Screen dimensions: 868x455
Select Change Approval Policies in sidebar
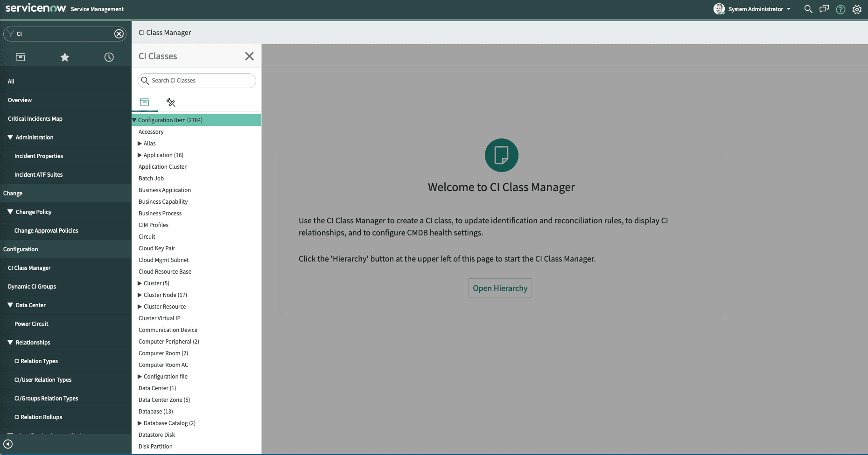coord(47,230)
